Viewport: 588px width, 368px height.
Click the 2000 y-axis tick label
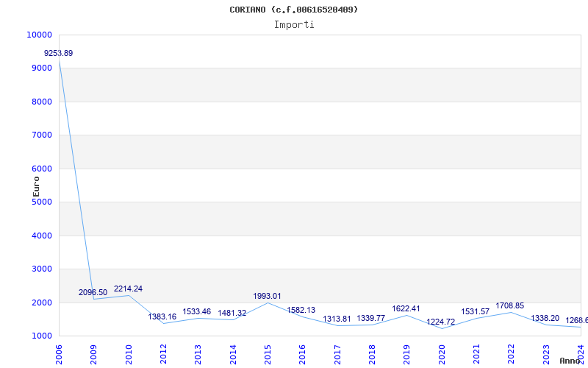coord(41,302)
